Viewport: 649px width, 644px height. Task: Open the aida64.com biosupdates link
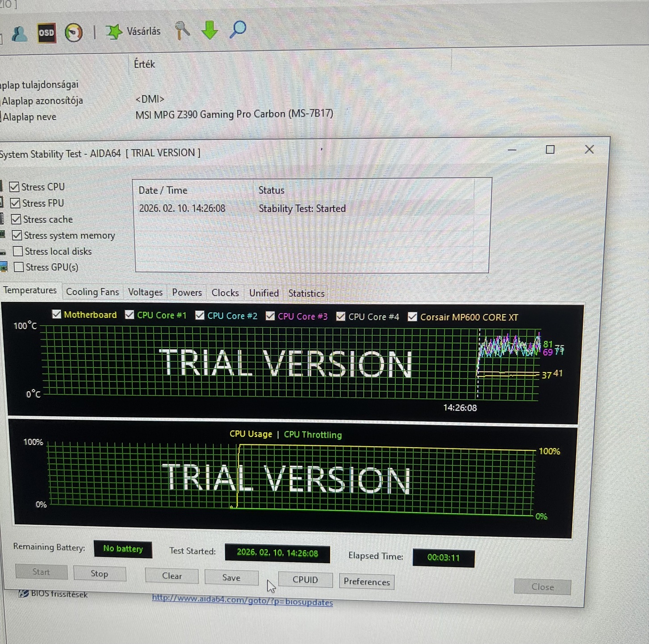(242, 600)
